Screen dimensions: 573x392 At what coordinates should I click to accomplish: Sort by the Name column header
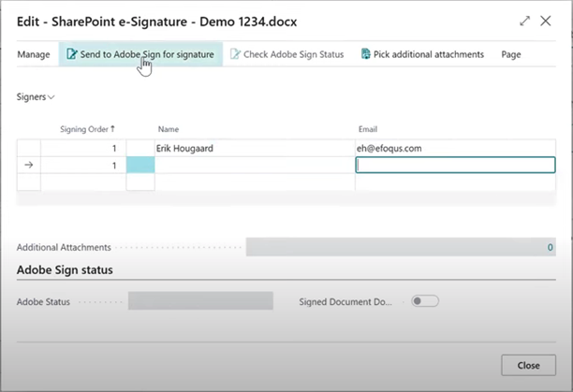(169, 128)
